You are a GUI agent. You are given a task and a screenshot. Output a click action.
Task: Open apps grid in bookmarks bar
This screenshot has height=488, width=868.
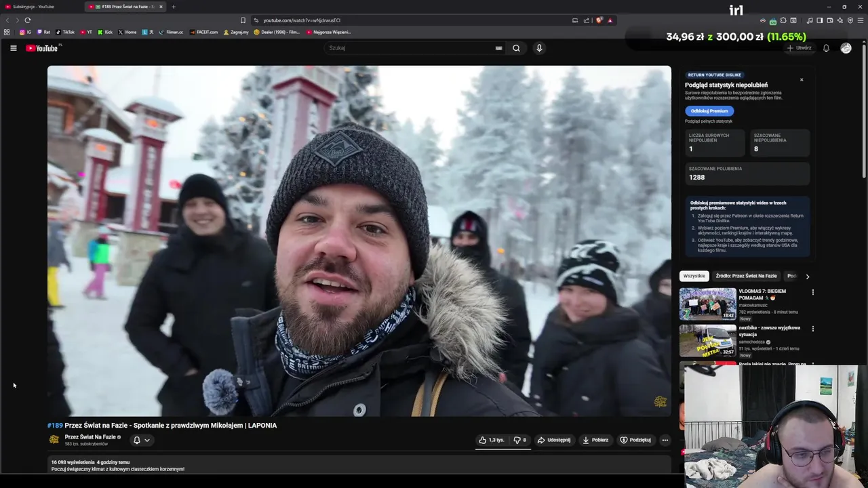pos(7,32)
